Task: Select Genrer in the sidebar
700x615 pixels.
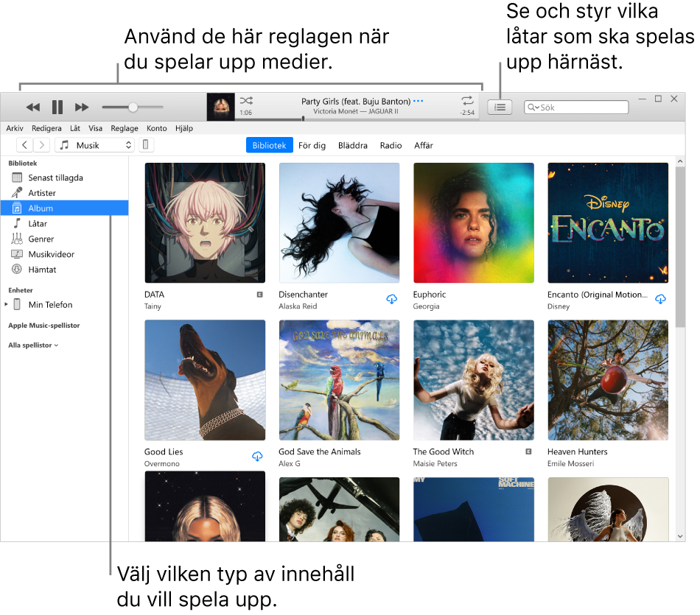Action: 64,239
